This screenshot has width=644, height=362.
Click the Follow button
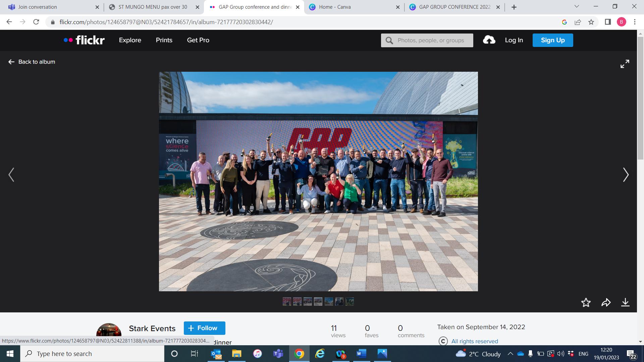coord(204,328)
